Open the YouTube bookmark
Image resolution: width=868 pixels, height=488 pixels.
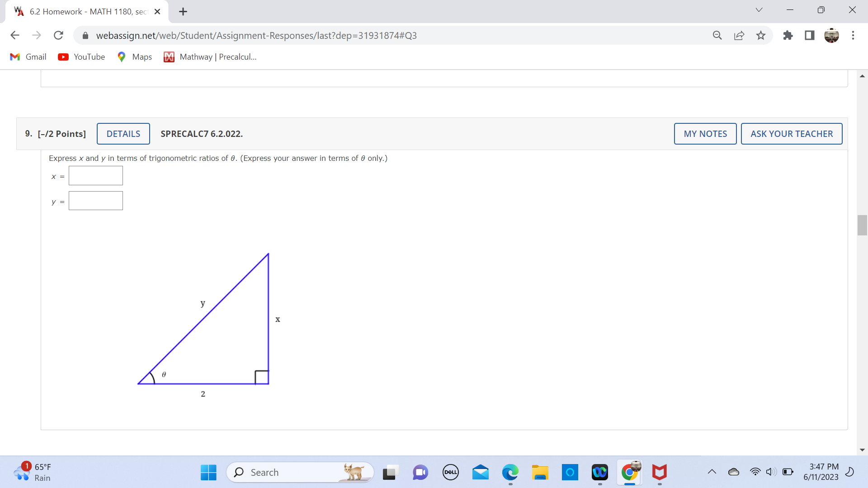tap(81, 56)
